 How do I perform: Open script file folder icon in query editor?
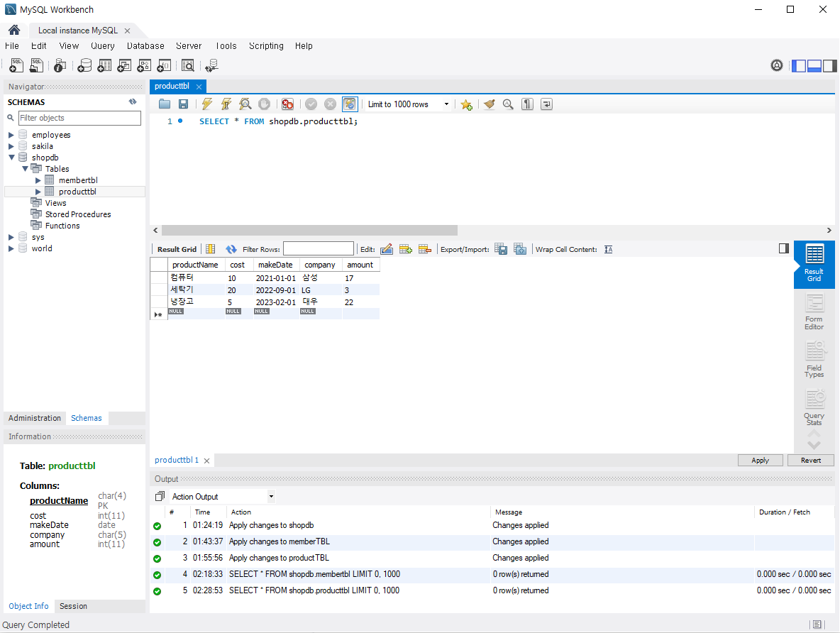165,104
